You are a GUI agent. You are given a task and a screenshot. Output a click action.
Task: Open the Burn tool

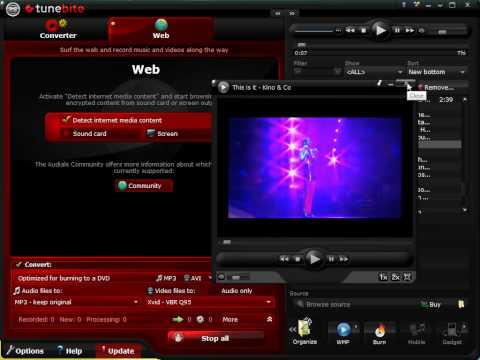click(x=380, y=333)
